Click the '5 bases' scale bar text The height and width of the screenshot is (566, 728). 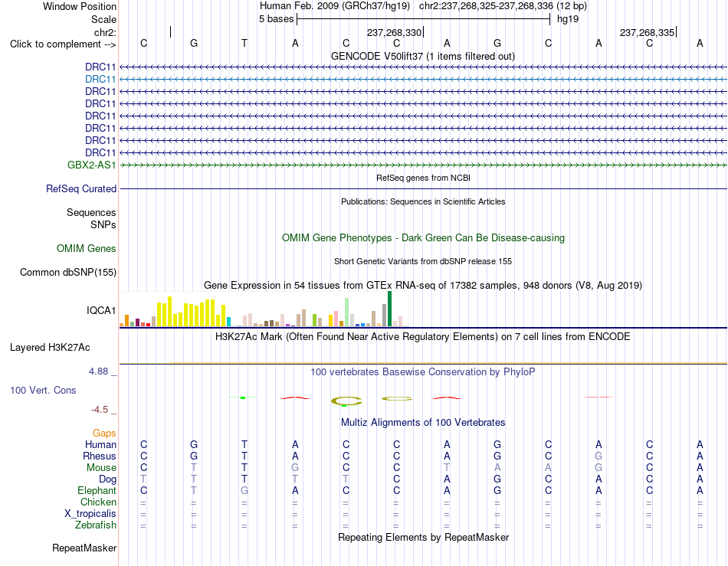[x=276, y=19]
